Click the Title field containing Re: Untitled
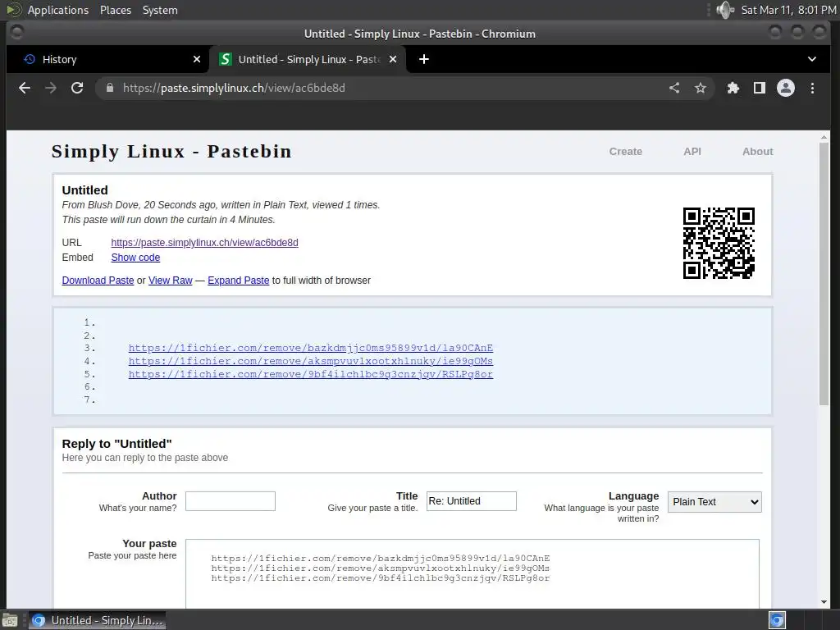 point(472,501)
